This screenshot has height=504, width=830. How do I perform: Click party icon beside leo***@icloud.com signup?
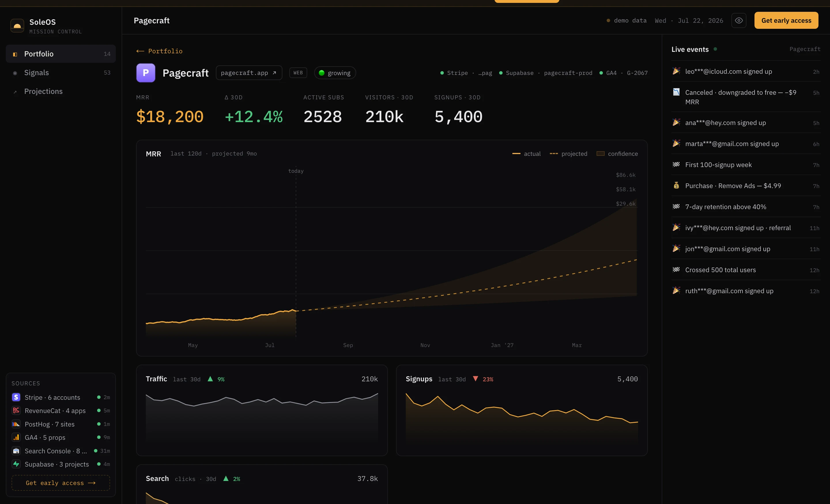676,71
